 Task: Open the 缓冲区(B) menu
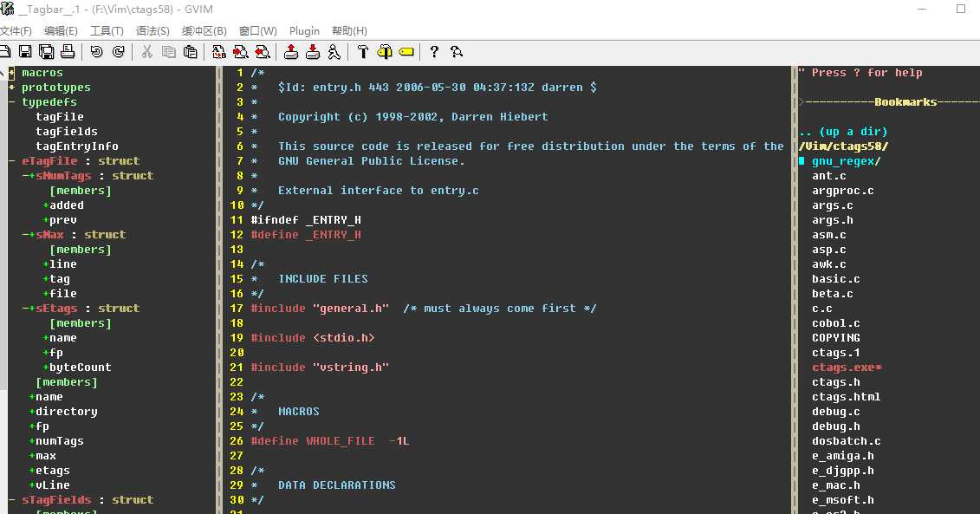204,30
